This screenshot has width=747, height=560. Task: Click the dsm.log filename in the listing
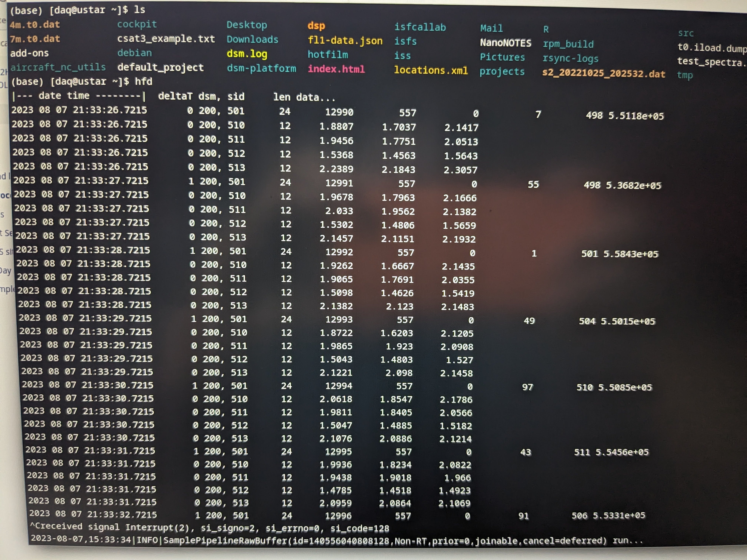(247, 54)
